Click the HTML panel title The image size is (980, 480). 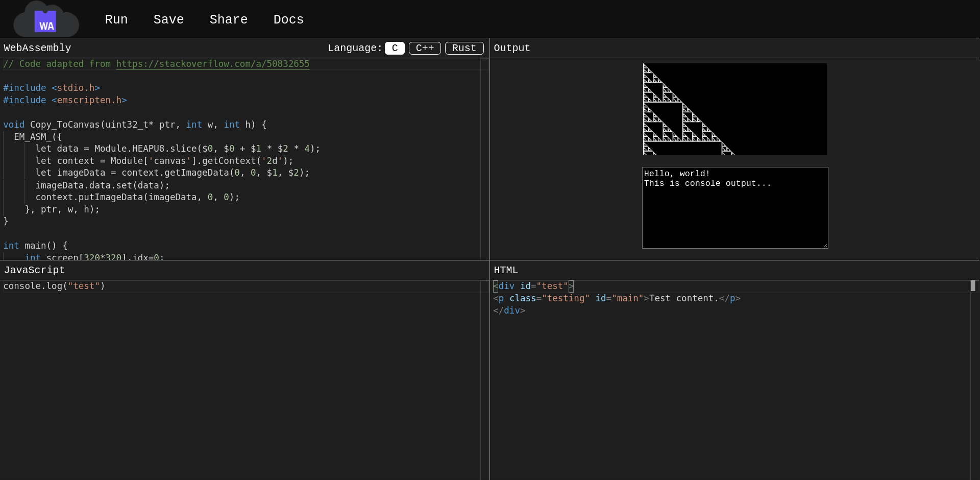pyautogui.click(x=506, y=270)
